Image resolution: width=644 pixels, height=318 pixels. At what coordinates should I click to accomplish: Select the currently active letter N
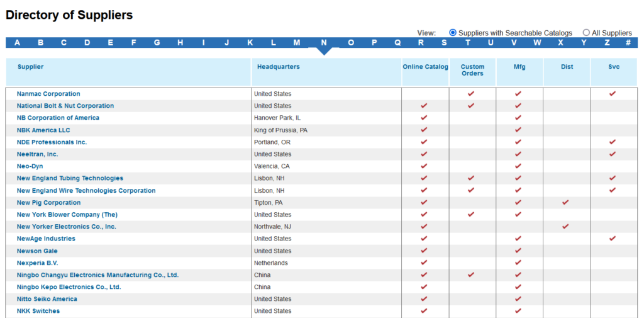click(x=324, y=42)
